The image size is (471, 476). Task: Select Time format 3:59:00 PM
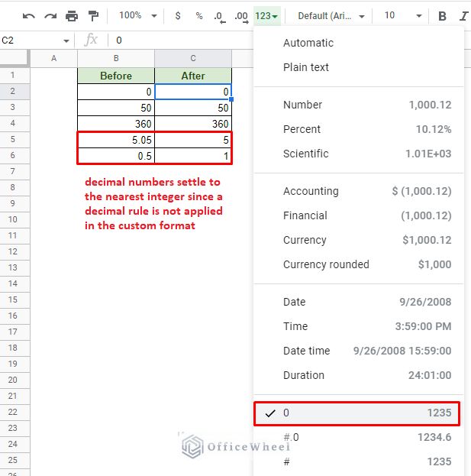[359, 326]
